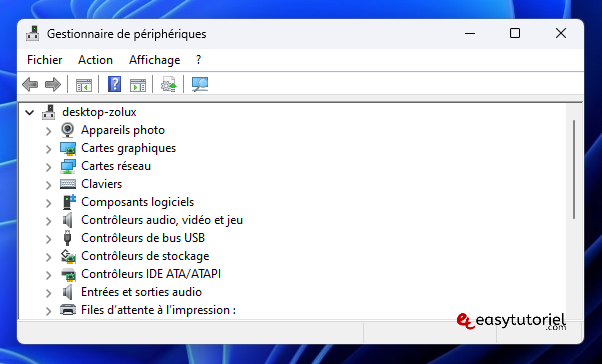Select the Appareils photo label
The image size is (602, 364).
click(123, 130)
